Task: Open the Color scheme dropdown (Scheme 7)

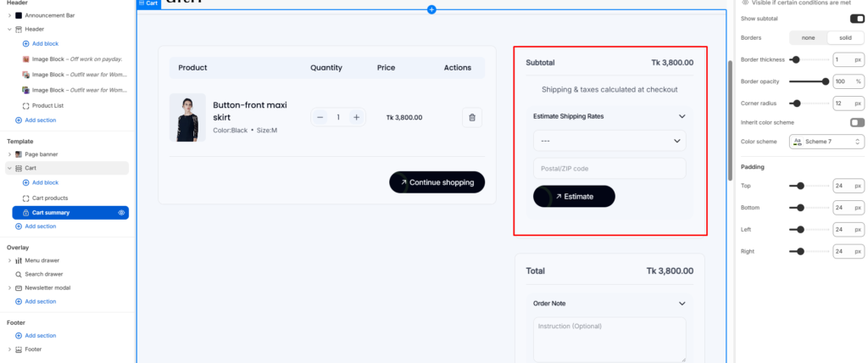Action: point(826,142)
